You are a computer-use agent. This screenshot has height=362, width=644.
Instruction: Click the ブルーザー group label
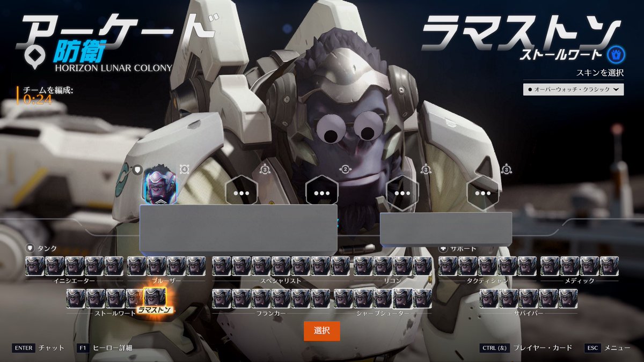point(166,280)
